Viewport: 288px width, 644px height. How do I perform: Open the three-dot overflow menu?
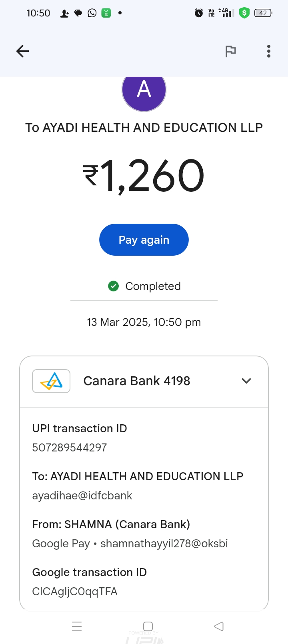coord(269,51)
